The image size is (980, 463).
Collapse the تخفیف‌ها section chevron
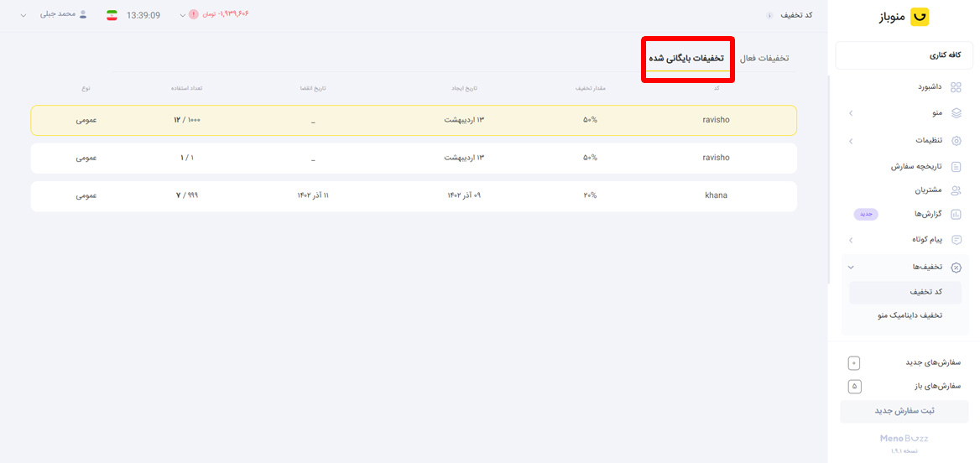coord(851,268)
